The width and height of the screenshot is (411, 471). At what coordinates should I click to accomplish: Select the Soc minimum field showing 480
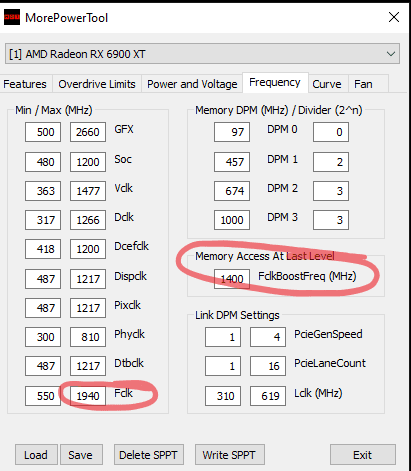43,162
